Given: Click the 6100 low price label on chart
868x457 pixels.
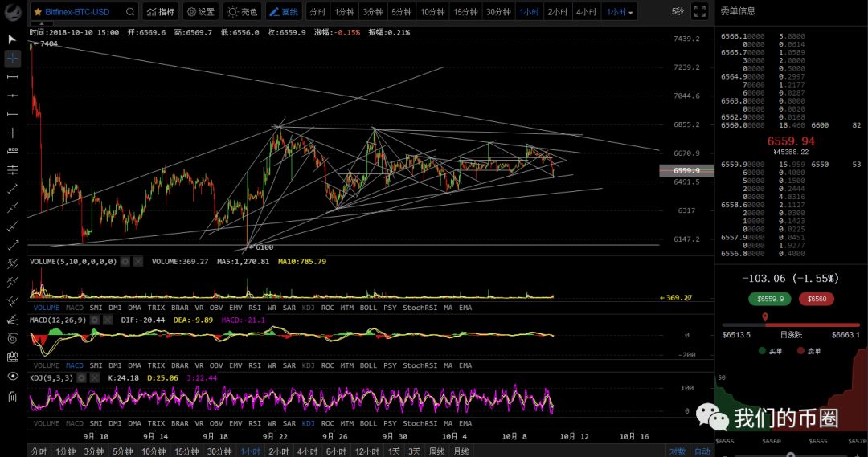Looking at the screenshot, I should point(264,247).
